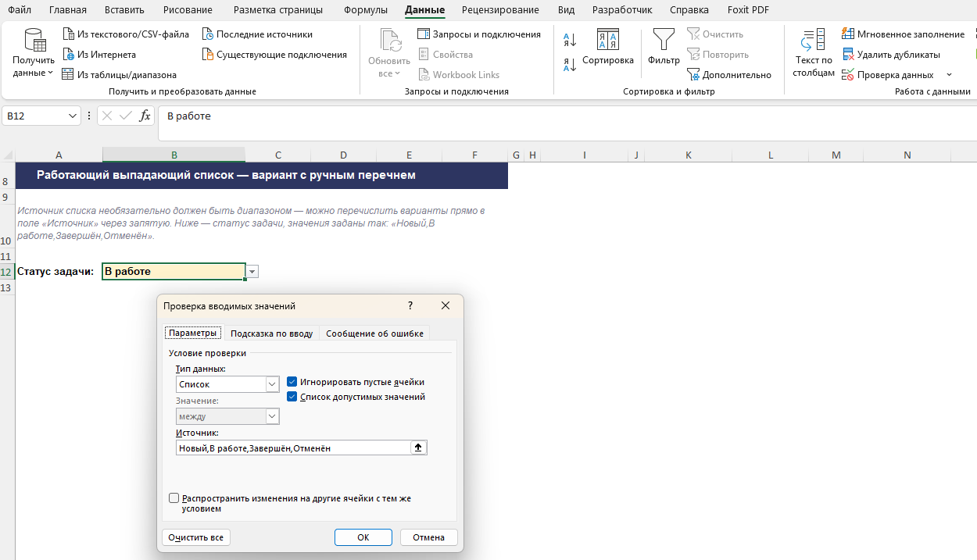Switch to Сообщение об ошибке tab

click(374, 334)
